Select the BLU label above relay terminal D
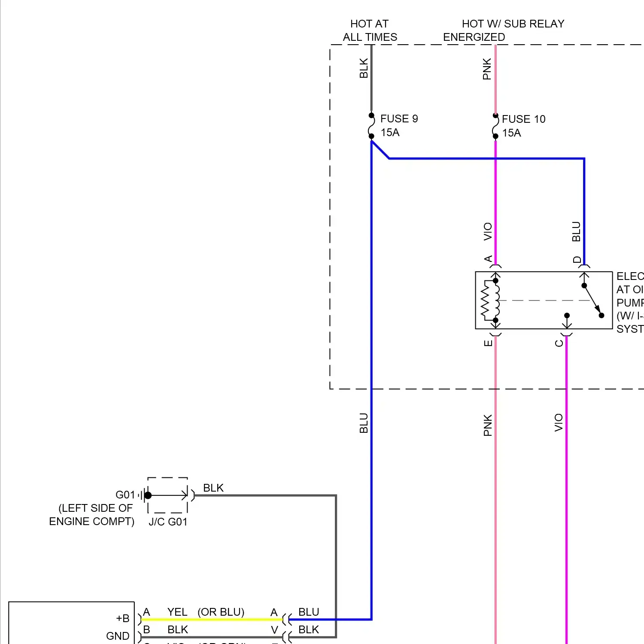The height and width of the screenshot is (644, 644). (x=576, y=231)
